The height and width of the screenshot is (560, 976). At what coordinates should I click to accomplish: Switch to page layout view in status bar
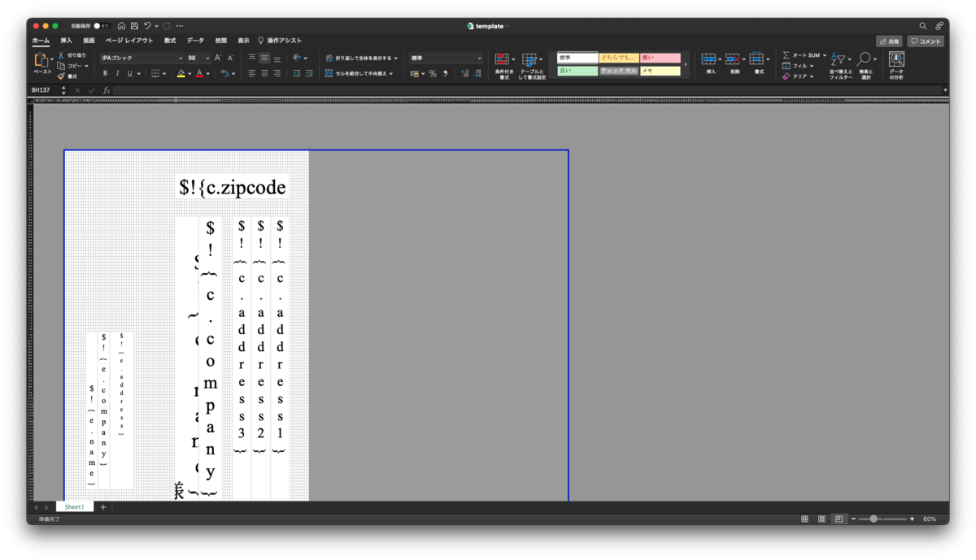point(821,519)
